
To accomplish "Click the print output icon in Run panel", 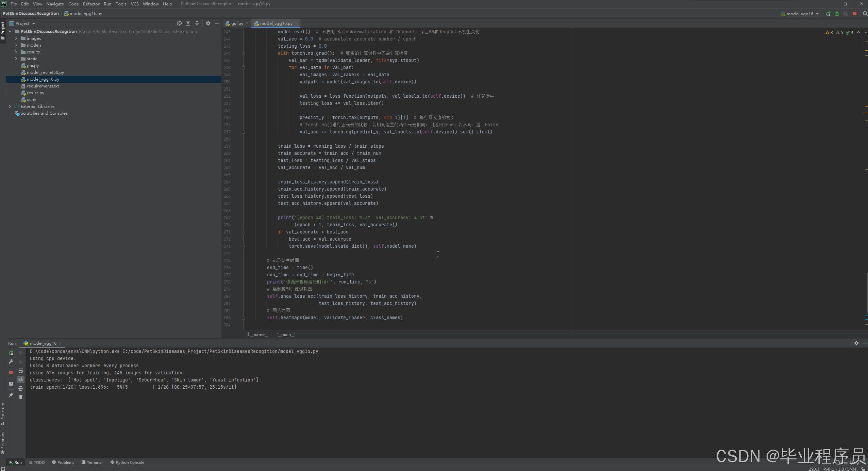I will [21, 388].
